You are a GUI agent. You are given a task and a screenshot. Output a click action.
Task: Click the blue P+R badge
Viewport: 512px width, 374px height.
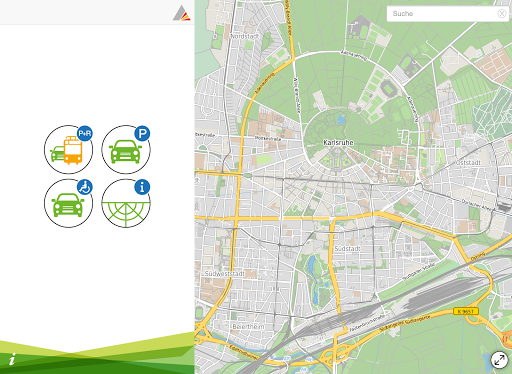(x=85, y=133)
